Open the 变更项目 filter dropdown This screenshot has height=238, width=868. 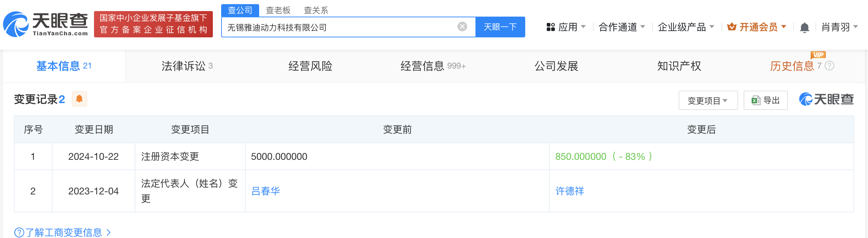pos(708,101)
